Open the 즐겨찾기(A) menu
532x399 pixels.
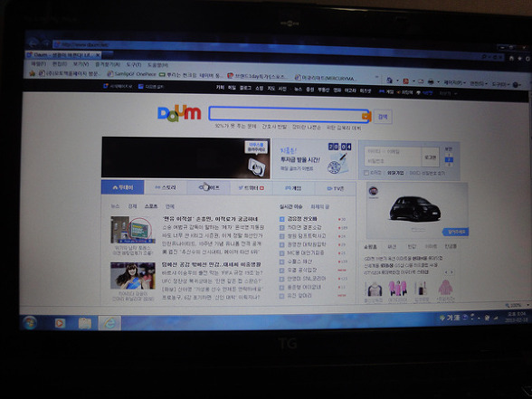107,64
